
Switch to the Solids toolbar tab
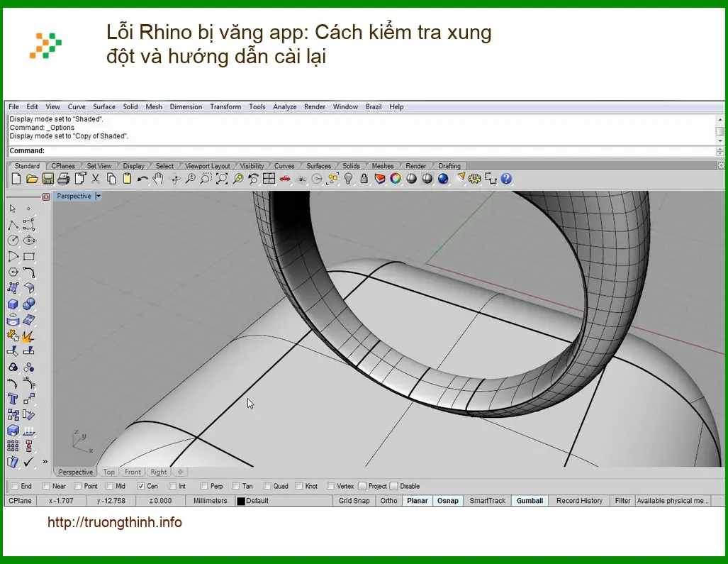351,166
